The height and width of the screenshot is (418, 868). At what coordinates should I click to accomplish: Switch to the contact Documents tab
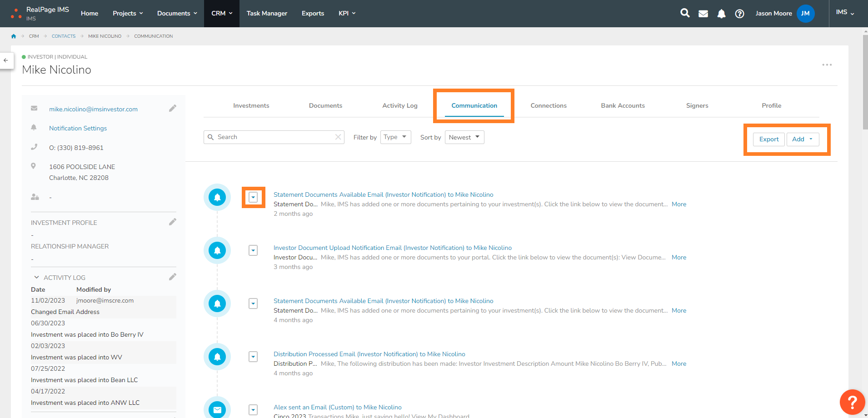(x=325, y=105)
